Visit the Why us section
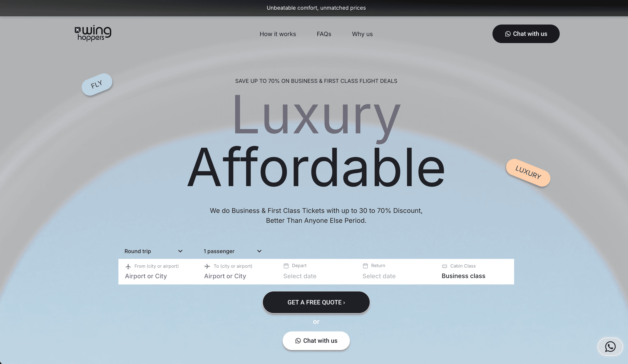Viewport: 628px width, 364px height. point(362,34)
